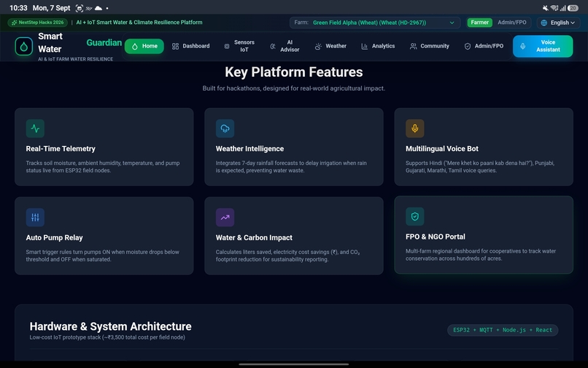Select the FPO & NGO Portal card title
The height and width of the screenshot is (368, 588).
[x=436, y=237]
